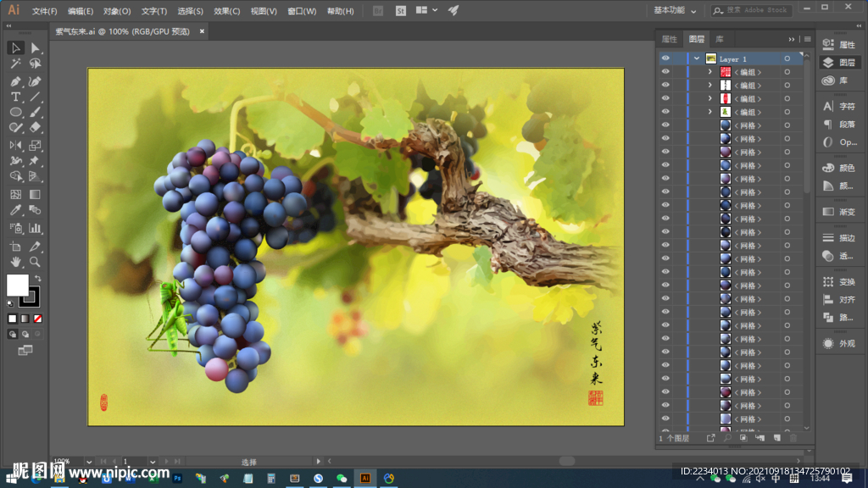Open the 段落 panel from the dock
This screenshot has height=488, width=868.
coord(839,125)
